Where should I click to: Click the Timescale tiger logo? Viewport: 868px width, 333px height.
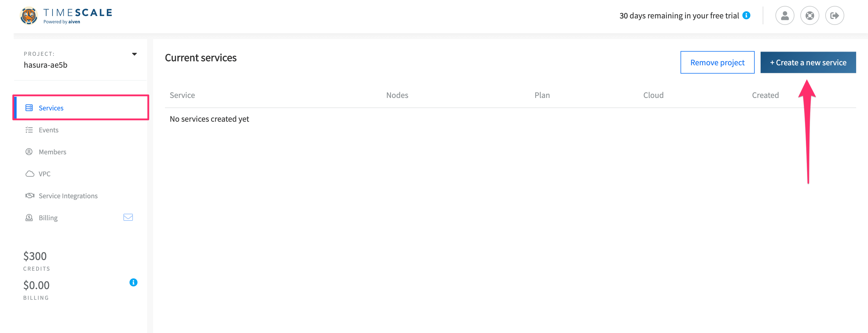coord(30,15)
